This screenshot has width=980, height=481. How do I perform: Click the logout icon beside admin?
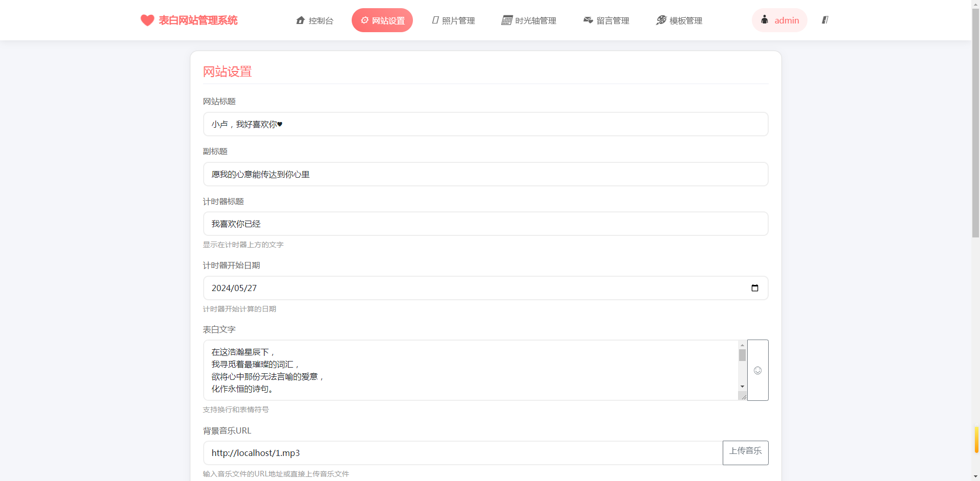click(x=825, y=20)
